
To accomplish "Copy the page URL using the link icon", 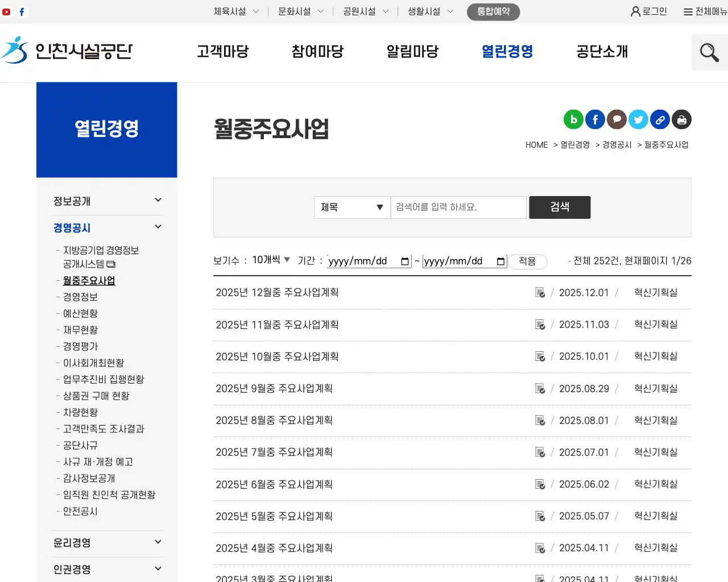I will click(x=660, y=119).
